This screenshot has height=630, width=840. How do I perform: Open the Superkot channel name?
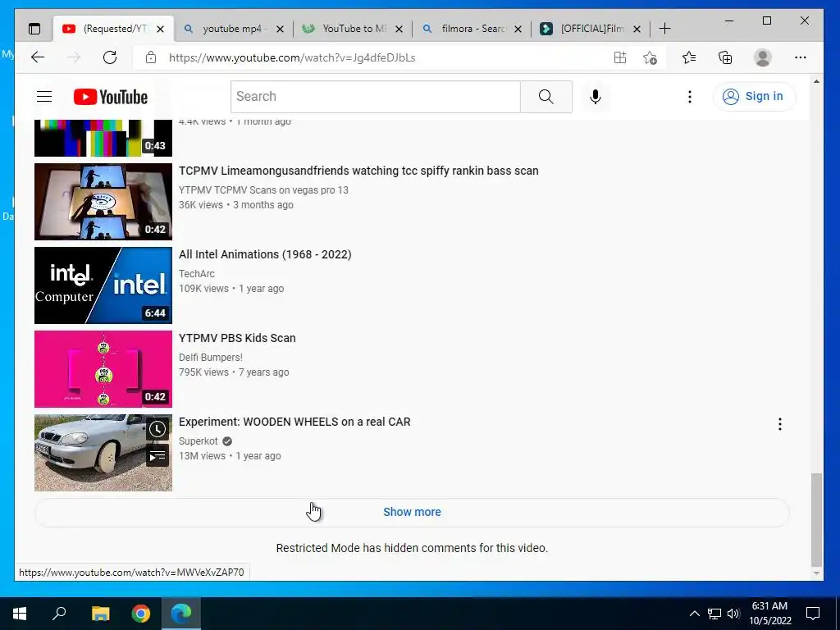click(x=199, y=441)
